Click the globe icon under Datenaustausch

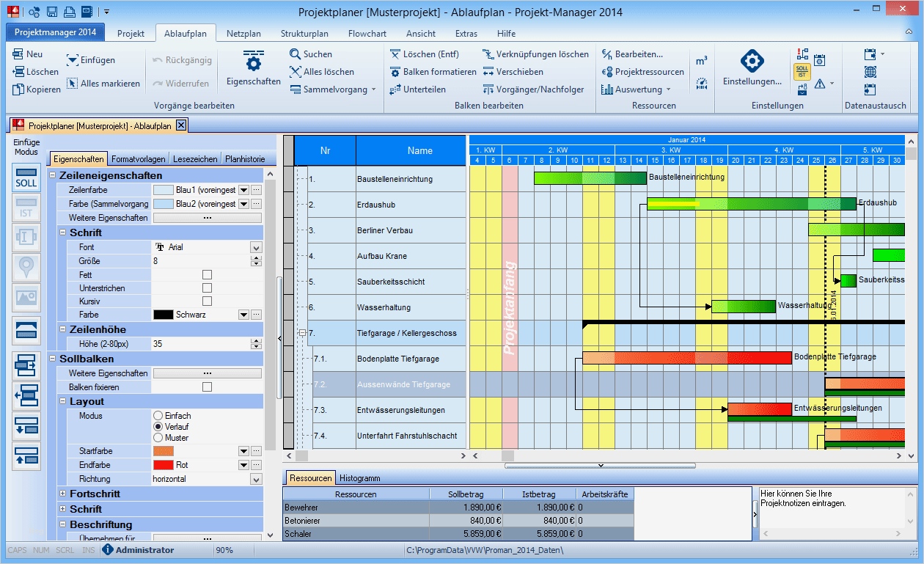(x=872, y=70)
